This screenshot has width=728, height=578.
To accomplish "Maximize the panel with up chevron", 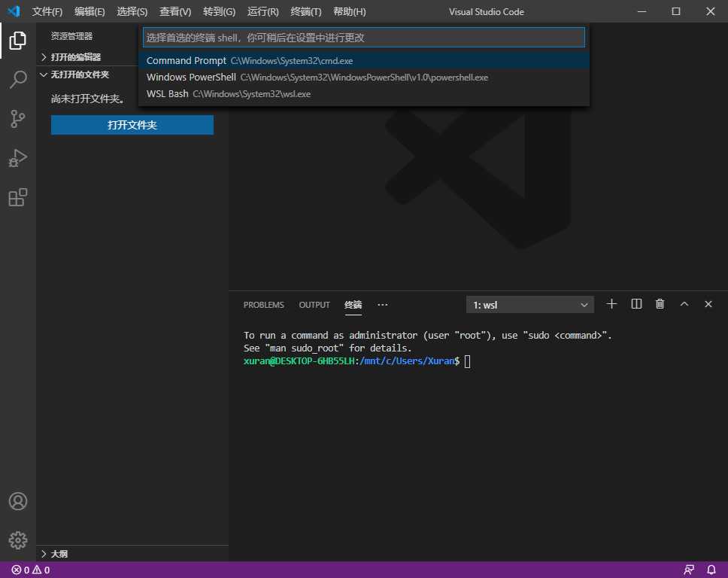I will point(684,304).
